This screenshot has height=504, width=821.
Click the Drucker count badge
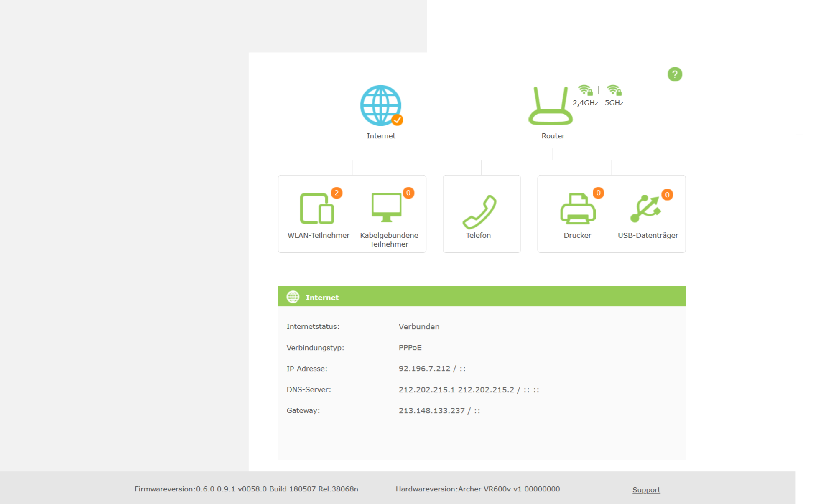pyautogui.click(x=598, y=193)
